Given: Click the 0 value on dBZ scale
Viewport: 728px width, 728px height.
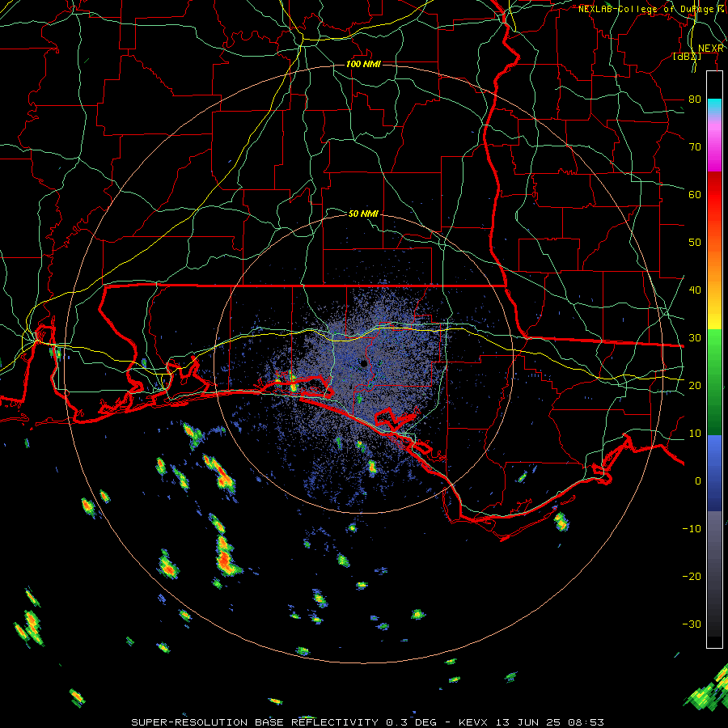Looking at the screenshot, I should (698, 481).
